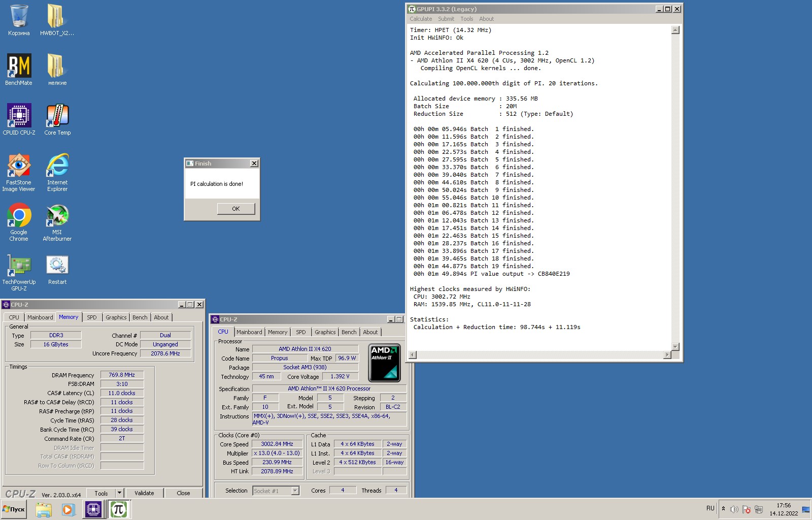Switch to CPU-Z via taskbar icon
The height and width of the screenshot is (520, 812).
click(x=93, y=509)
